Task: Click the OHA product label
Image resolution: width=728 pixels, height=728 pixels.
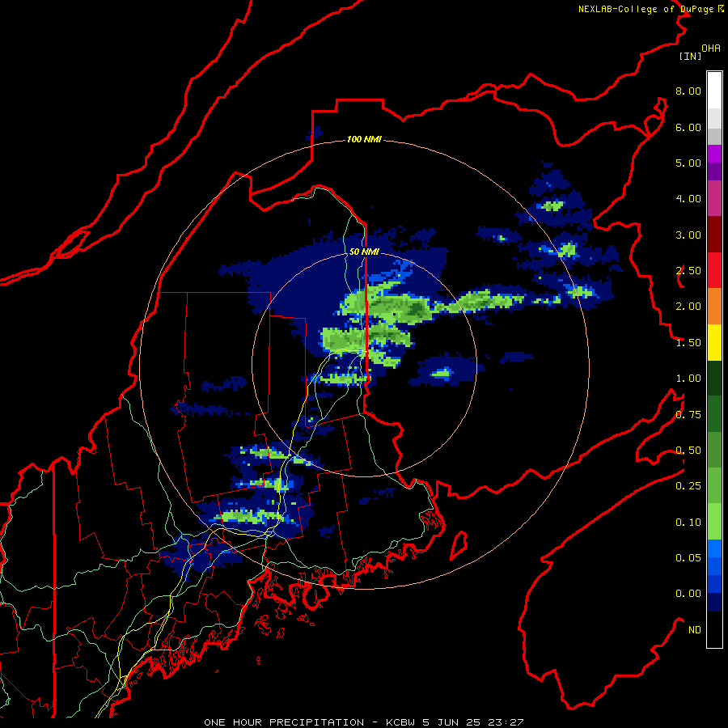Action: (711, 49)
